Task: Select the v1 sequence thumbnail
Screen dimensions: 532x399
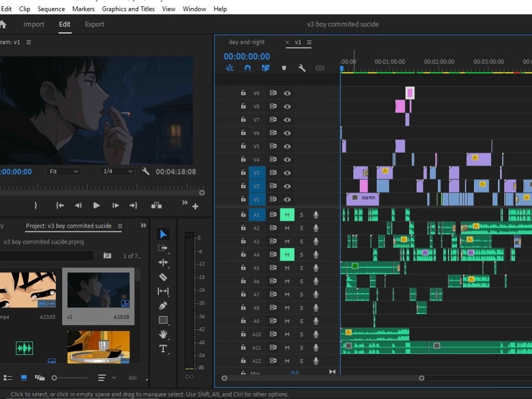Action: [98, 290]
